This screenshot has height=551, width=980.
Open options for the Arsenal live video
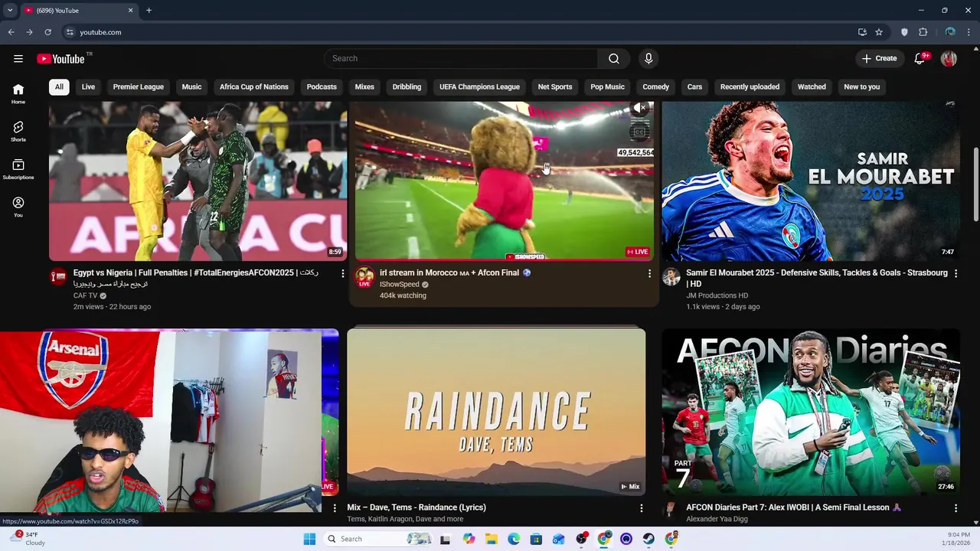click(334, 507)
